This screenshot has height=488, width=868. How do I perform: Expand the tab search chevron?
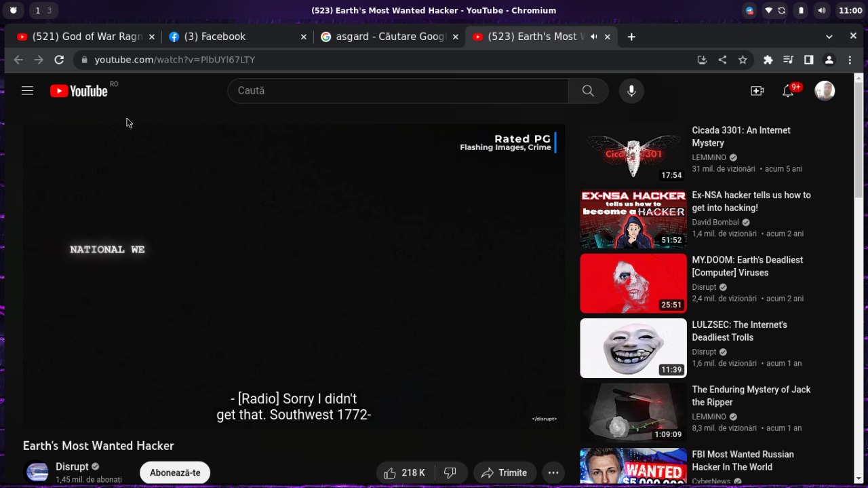click(x=829, y=37)
